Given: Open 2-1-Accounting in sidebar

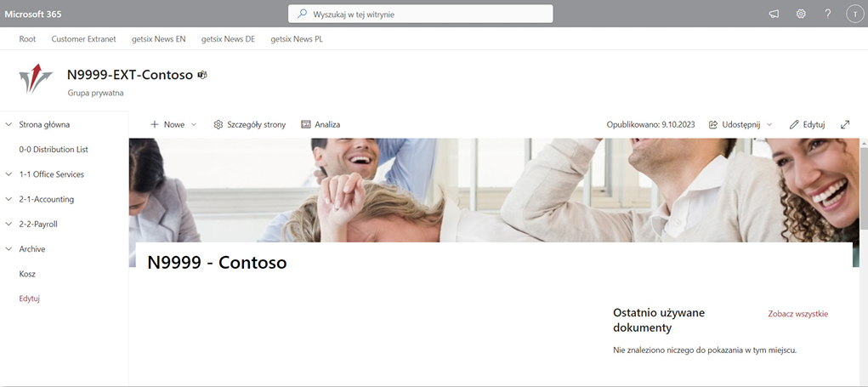Looking at the screenshot, I should tap(46, 199).
